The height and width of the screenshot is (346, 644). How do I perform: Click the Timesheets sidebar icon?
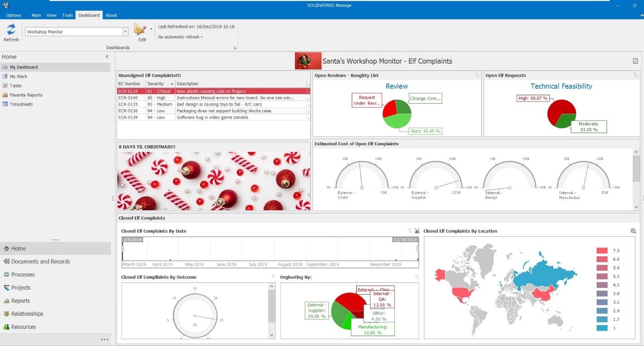point(5,104)
